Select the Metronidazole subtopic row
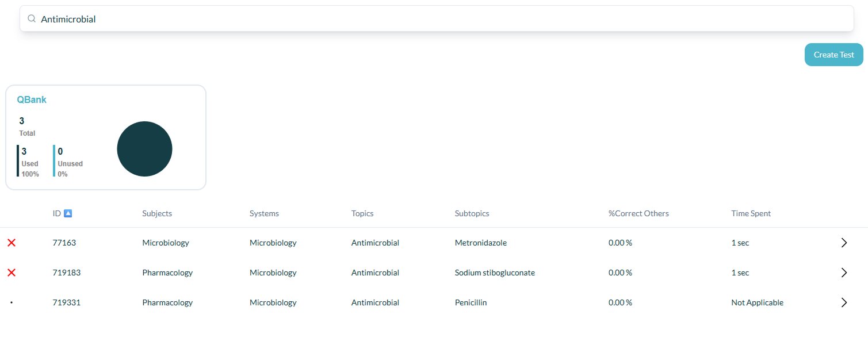This screenshot has width=868, height=345. point(434,243)
